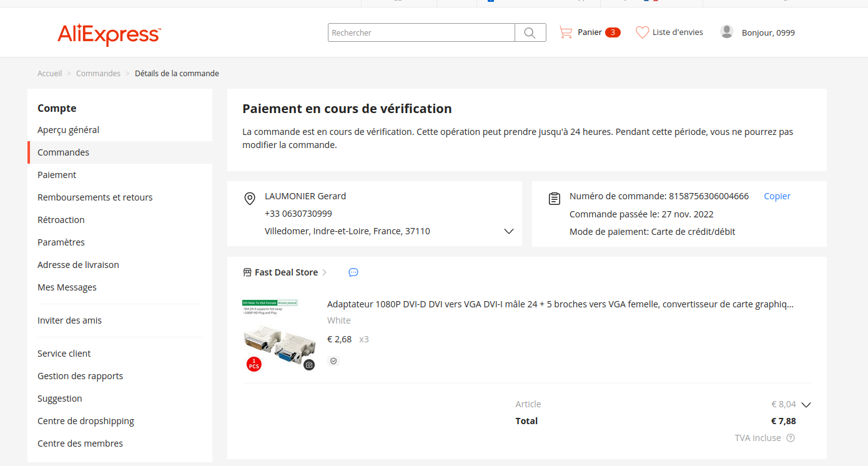868x466 pixels.
Task: Click the camera icon on product image
Action: pos(309,365)
